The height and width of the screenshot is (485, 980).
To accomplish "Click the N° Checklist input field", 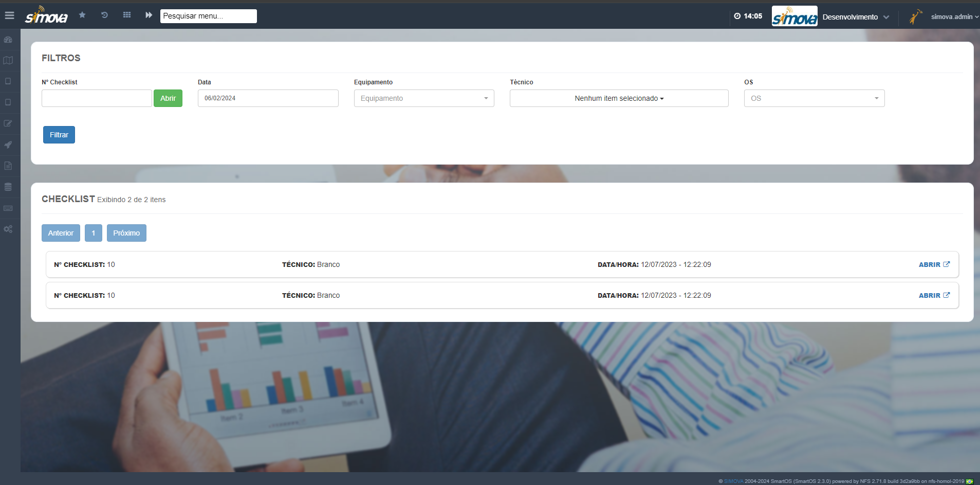I will (97, 98).
